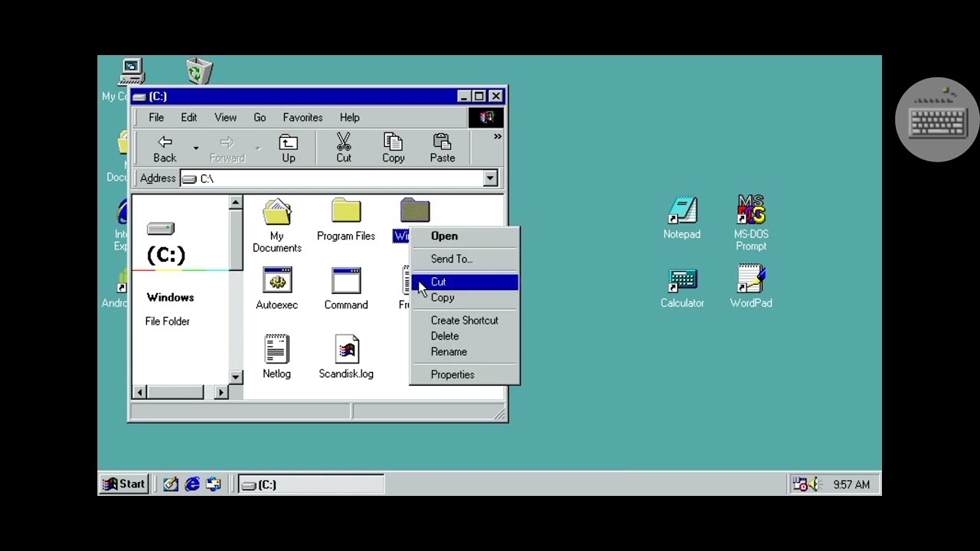Click the drive icon in left pane

pos(161,229)
